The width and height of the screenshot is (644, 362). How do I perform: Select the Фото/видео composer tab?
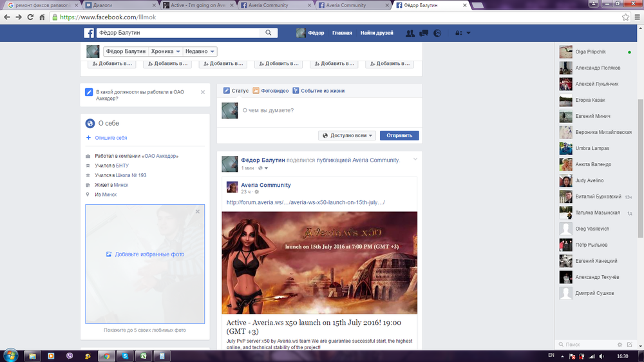pos(270,91)
